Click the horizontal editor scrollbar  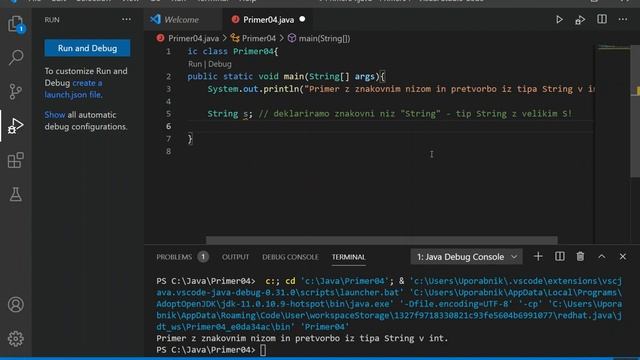coord(381,240)
